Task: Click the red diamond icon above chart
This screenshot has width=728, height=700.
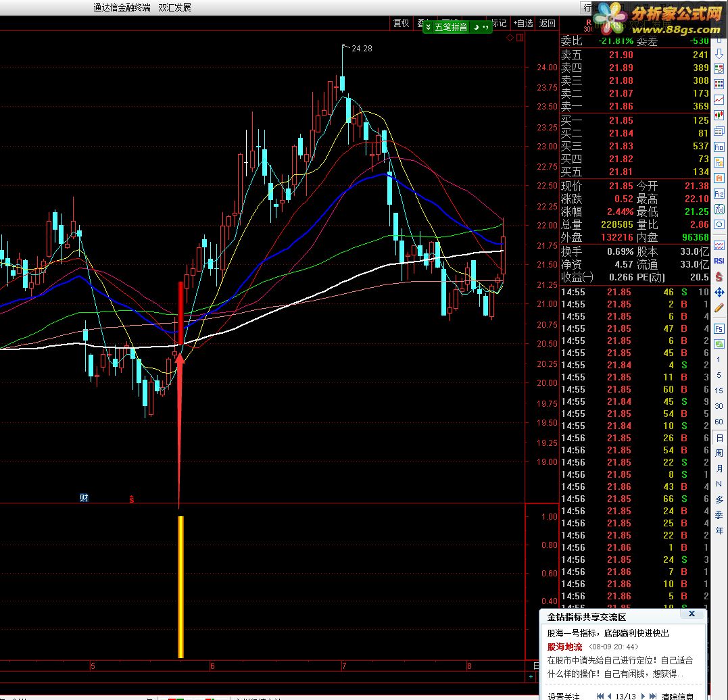Action: point(510,38)
